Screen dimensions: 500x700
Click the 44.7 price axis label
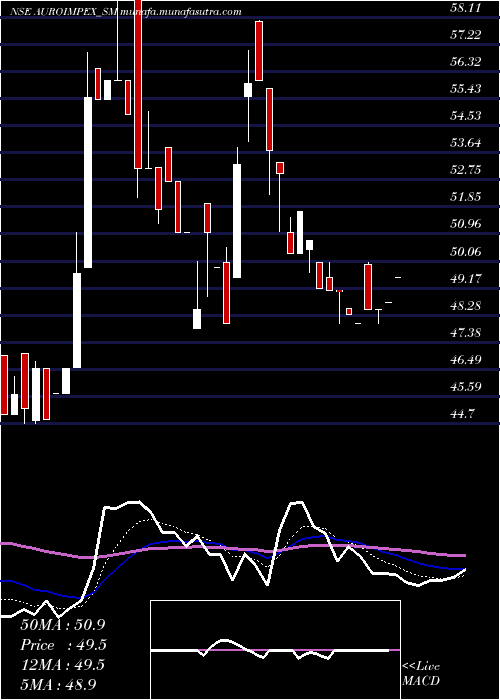point(462,414)
